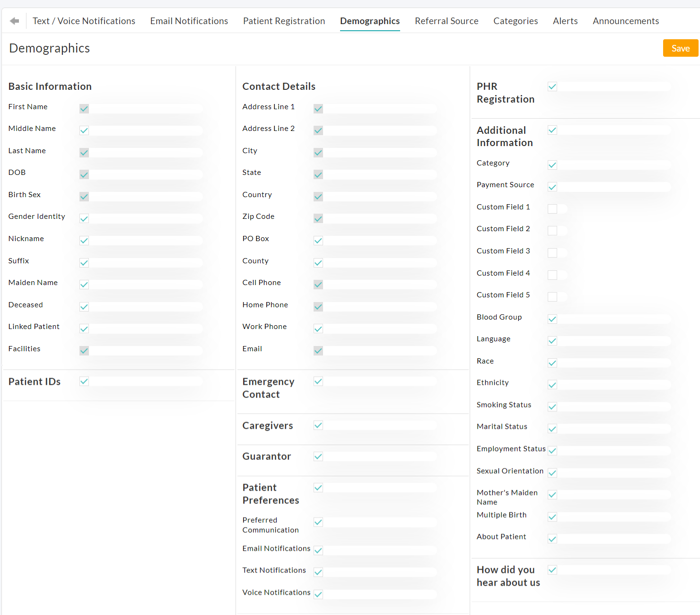Image resolution: width=700 pixels, height=615 pixels.
Task: Open the Categories tab
Action: (516, 21)
